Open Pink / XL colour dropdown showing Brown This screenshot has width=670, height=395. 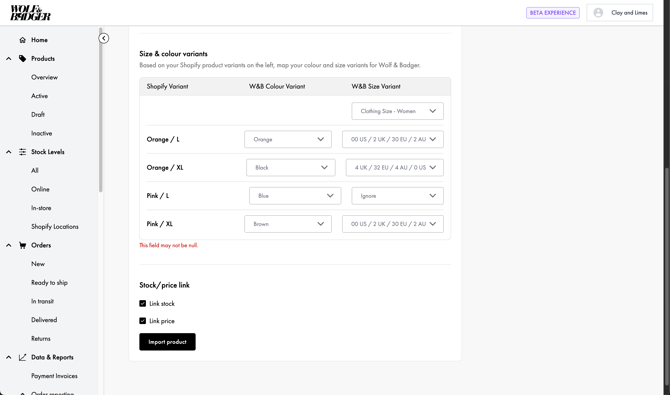pyautogui.click(x=288, y=224)
